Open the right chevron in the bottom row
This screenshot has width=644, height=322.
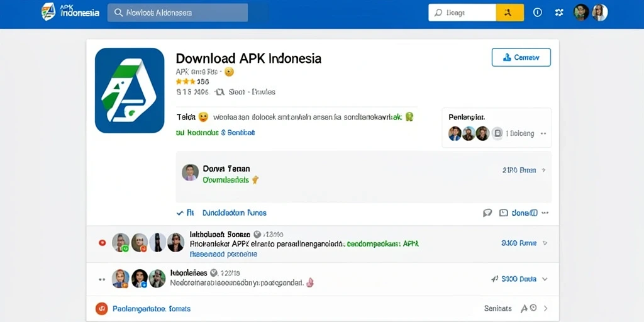click(546, 308)
